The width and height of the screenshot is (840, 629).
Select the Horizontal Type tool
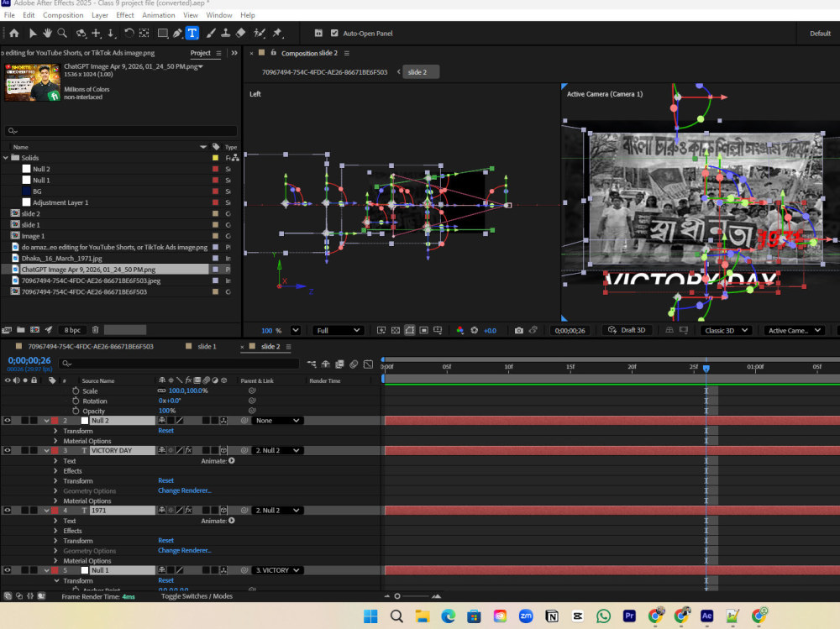[192, 34]
